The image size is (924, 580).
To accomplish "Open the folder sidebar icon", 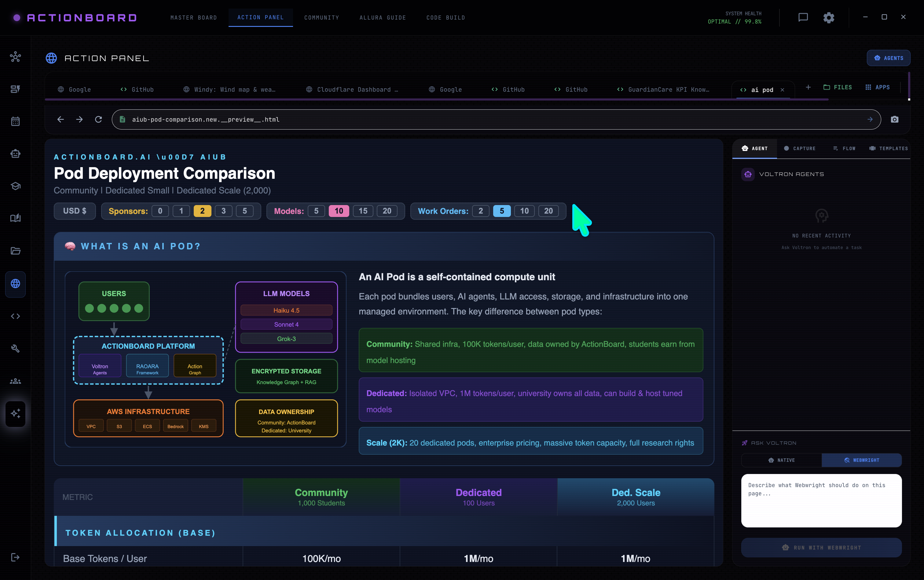I will [15, 251].
